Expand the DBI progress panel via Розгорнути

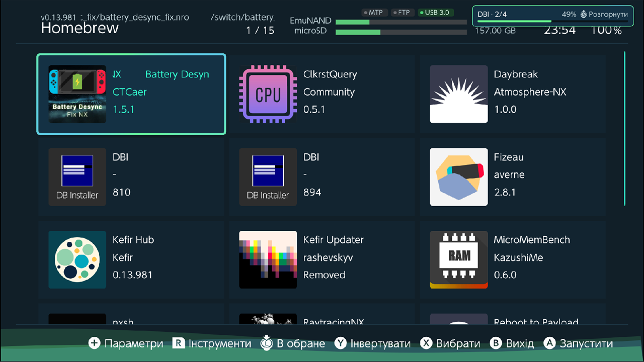(x=604, y=15)
